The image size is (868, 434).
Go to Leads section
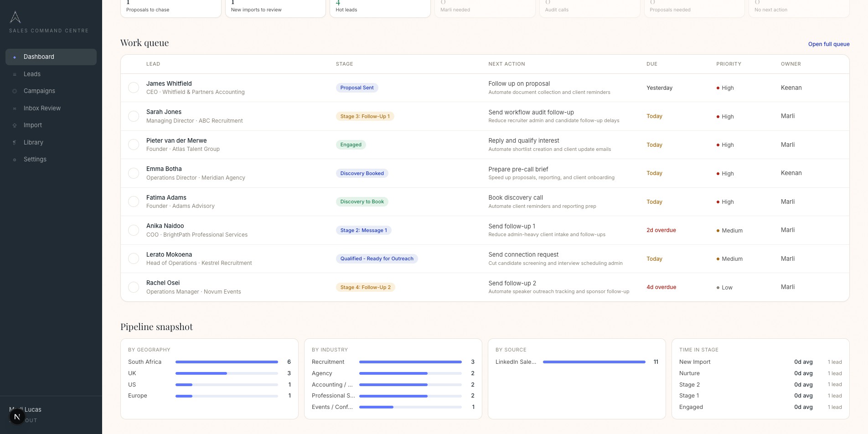click(x=51, y=74)
